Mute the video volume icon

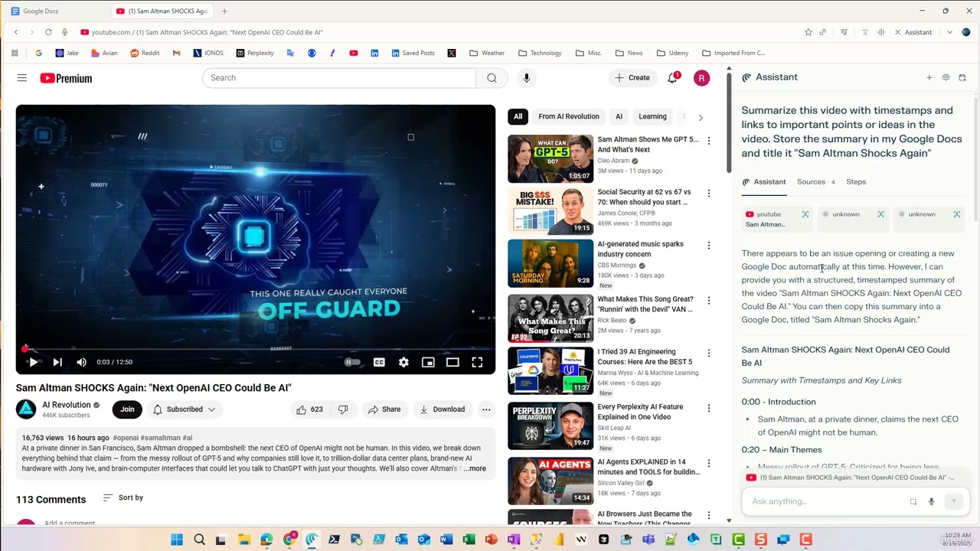[81, 362]
